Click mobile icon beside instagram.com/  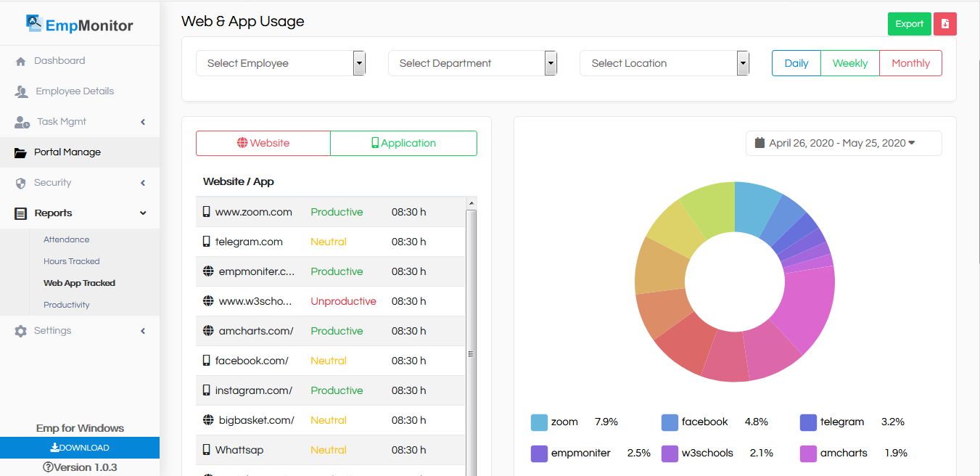[206, 390]
